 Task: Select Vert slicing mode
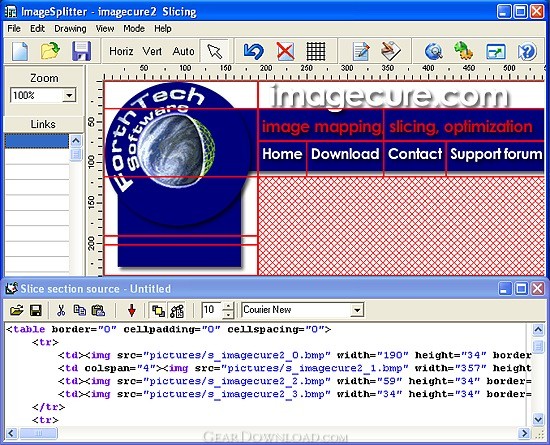pyautogui.click(x=152, y=51)
